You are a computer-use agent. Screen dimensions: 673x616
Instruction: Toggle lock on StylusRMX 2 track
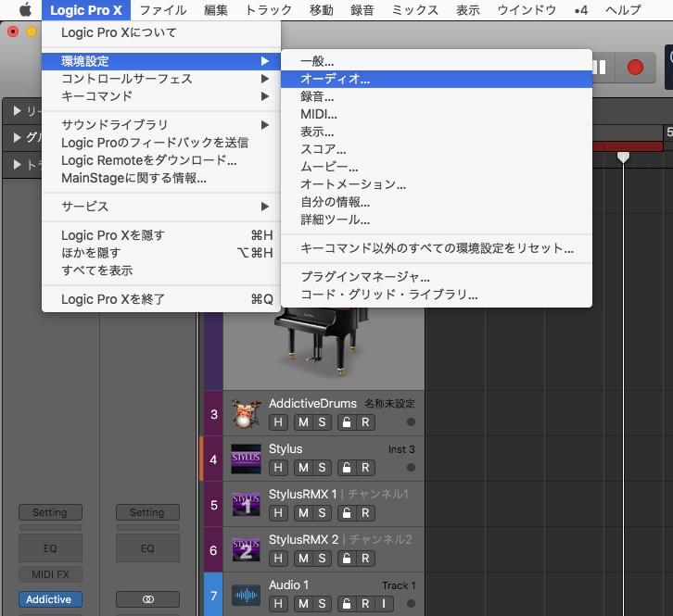(347, 559)
